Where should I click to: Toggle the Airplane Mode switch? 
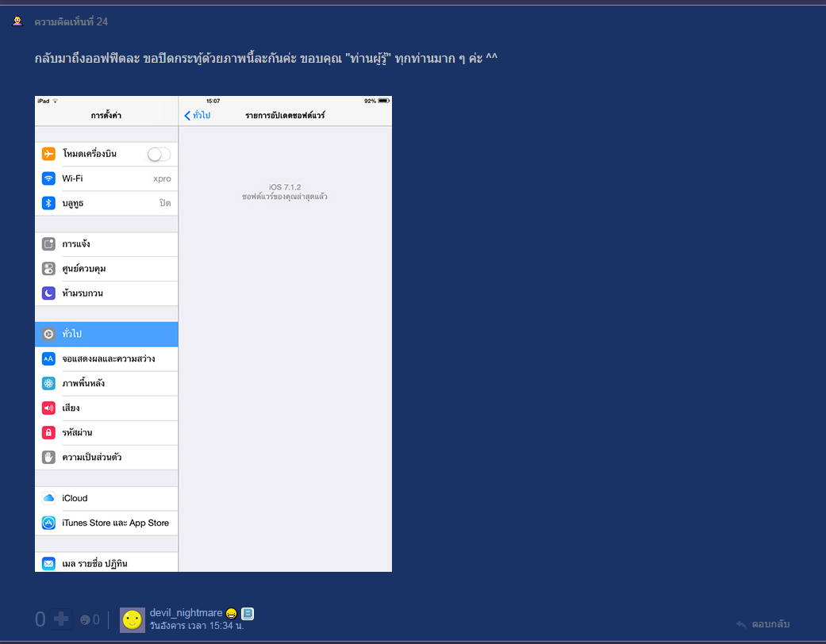point(159,155)
